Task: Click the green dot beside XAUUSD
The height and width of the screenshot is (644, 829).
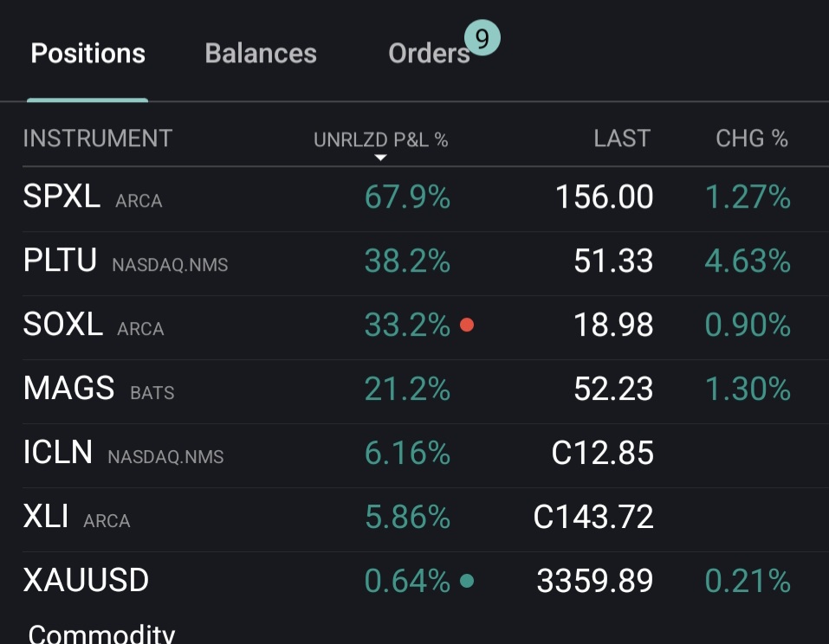Action: [467, 581]
